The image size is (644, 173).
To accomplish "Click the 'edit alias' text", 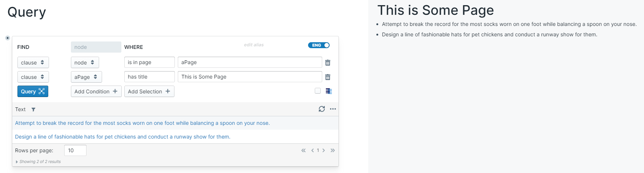I will 254,45.
